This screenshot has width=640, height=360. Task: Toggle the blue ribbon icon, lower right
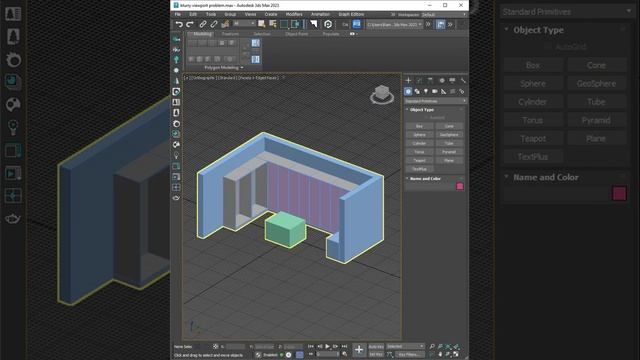point(256,59)
